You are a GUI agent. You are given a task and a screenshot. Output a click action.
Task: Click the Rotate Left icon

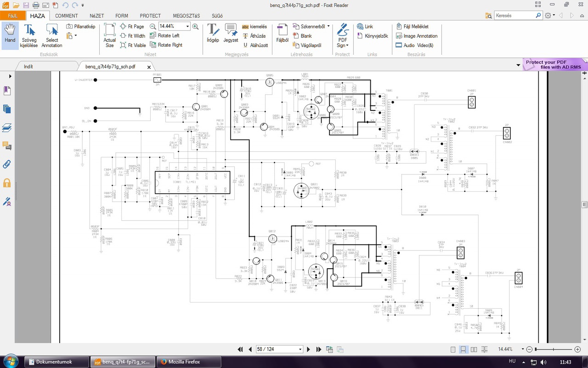153,35
